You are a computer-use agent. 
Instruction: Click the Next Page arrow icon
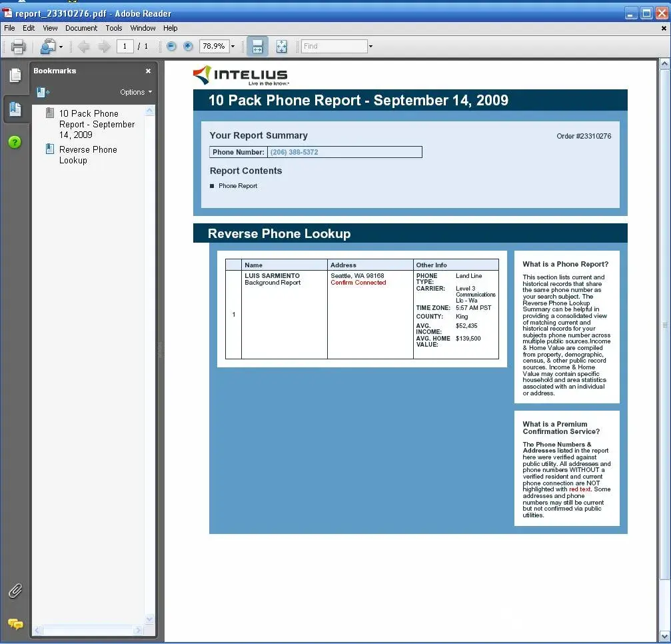coord(104,47)
